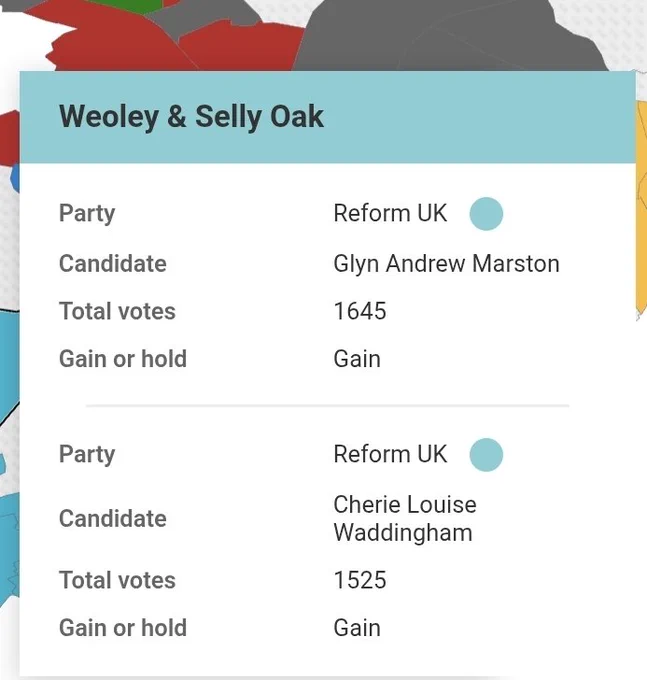Click candidate name Cherie Louise Waddingham

pos(405,518)
